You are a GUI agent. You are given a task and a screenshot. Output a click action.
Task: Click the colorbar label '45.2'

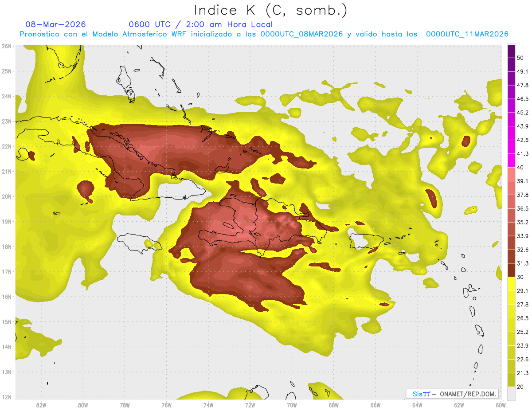pyautogui.click(x=522, y=113)
